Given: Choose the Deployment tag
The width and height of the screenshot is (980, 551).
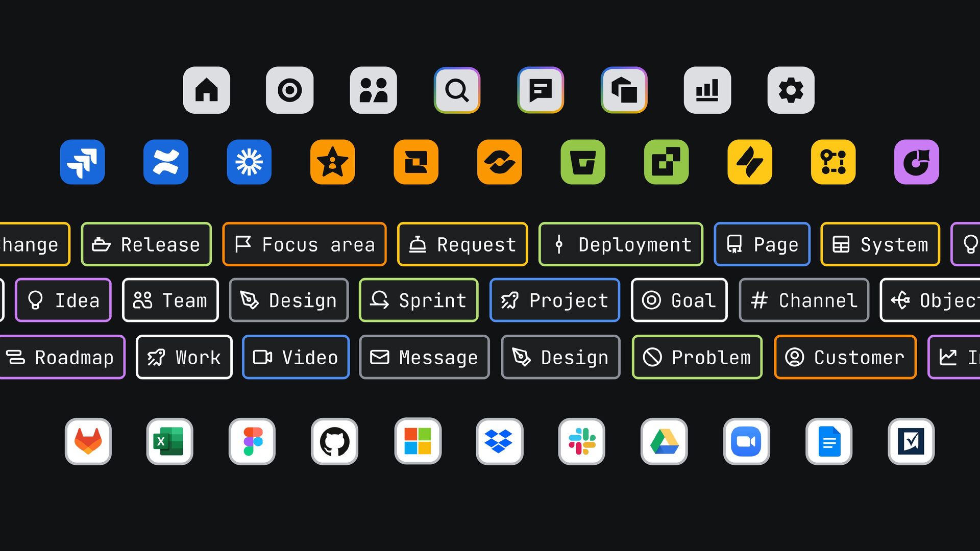Looking at the screenshot, I should [x=621, y=244].
